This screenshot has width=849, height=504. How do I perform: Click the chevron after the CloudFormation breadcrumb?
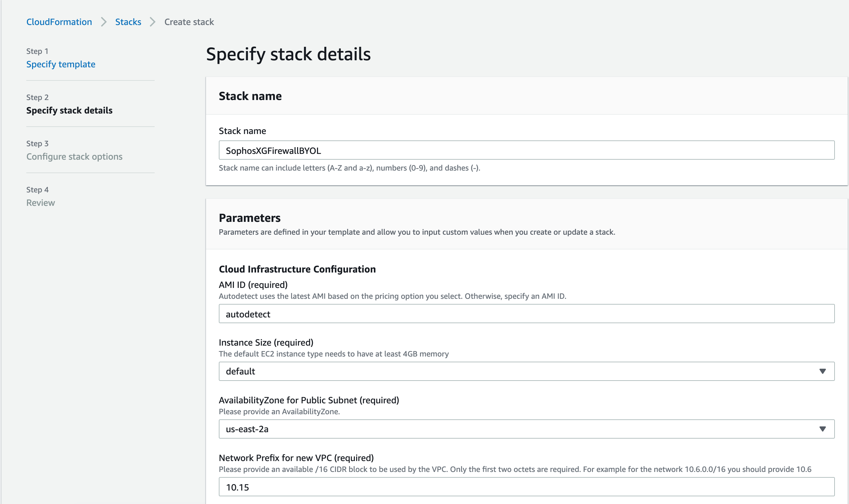click(x=104, y=22)
